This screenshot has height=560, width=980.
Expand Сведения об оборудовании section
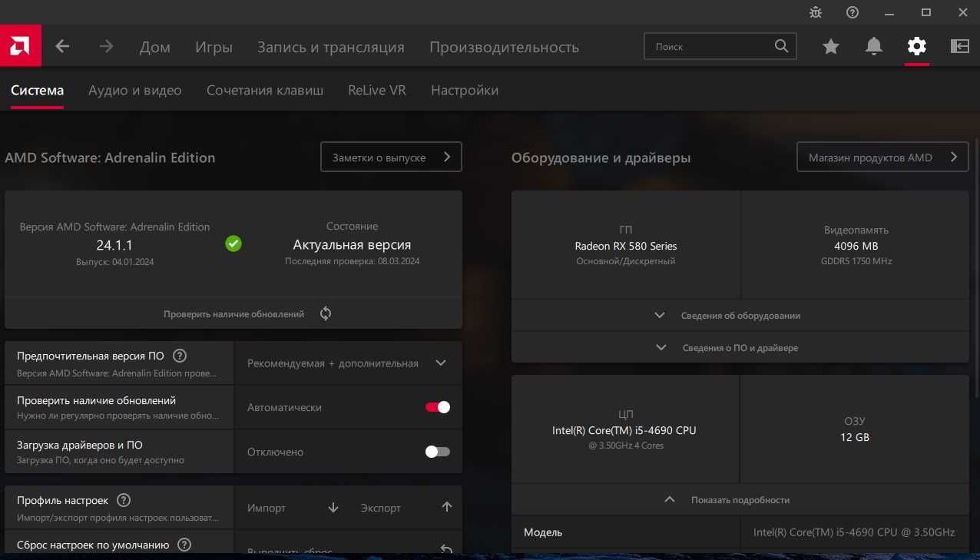point(740,316)
